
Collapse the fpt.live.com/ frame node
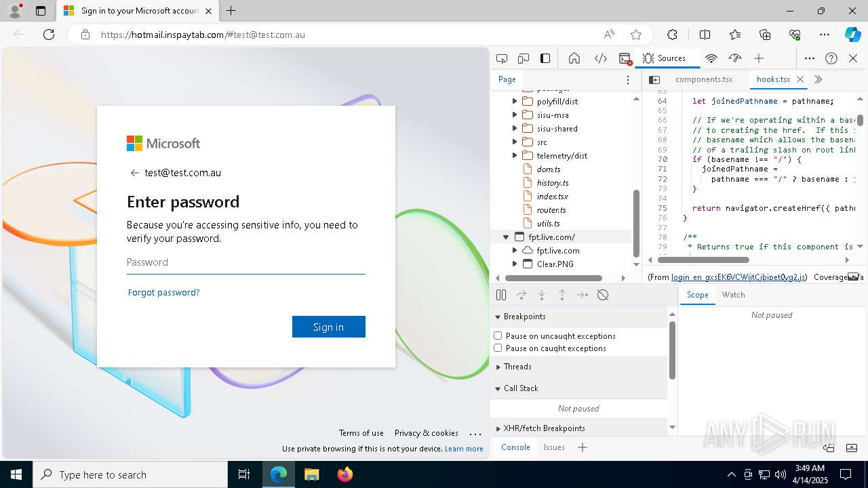coord(506,237)
